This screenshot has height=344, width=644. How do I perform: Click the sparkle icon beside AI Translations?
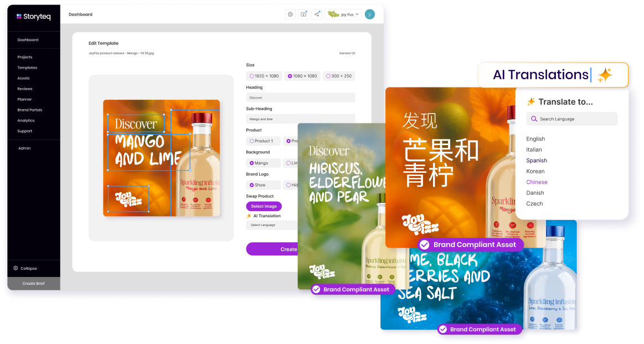point(605,75)
